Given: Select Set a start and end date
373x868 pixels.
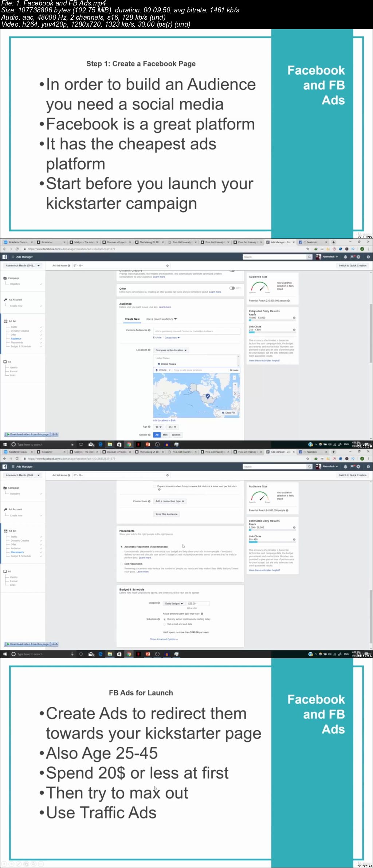Looking at the screenshot, I should point(164,624).
